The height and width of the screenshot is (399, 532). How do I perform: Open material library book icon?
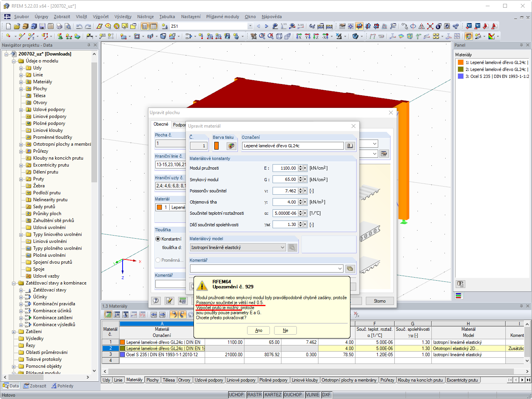pyautogui.click(x=350, y=146)
